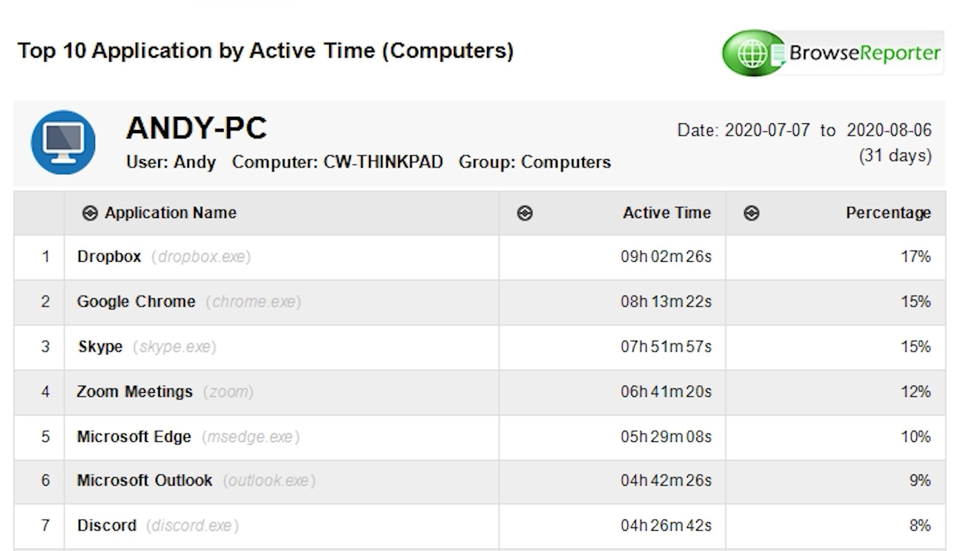Click the BrowseReporter green globe logo
Image resolution: width=980 pixels, height=551 pixels.
pyautogui.click(x=752, y=53)
